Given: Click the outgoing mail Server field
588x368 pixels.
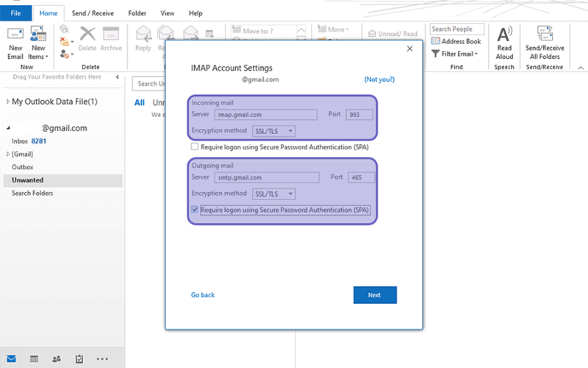Looking at the screenshot, I should coord(267,177).
